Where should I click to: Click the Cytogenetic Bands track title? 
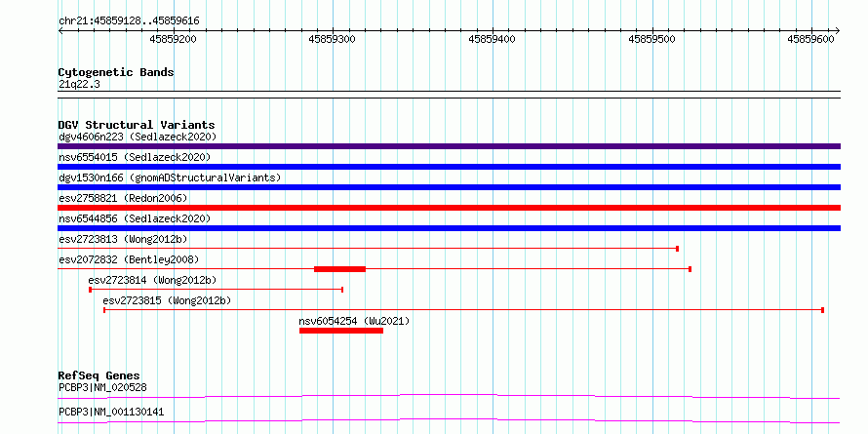(x=116, y=72)
